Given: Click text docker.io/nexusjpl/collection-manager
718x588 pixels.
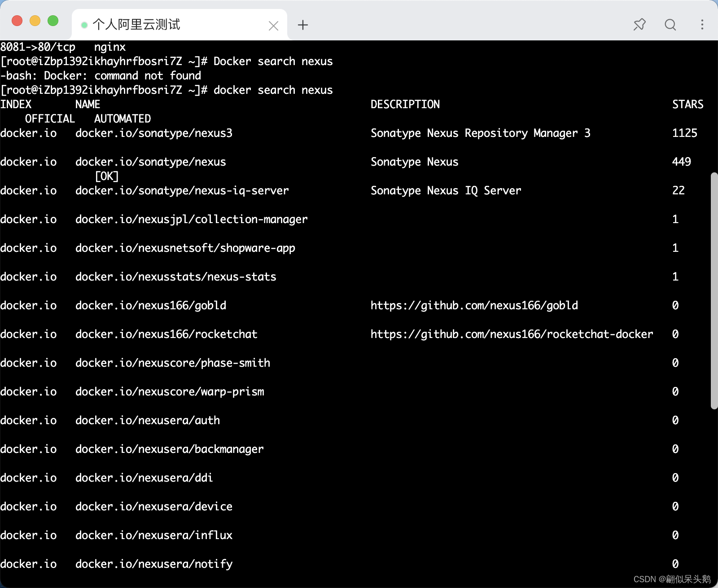Looking at the screenshot, I should click(192, 219).
